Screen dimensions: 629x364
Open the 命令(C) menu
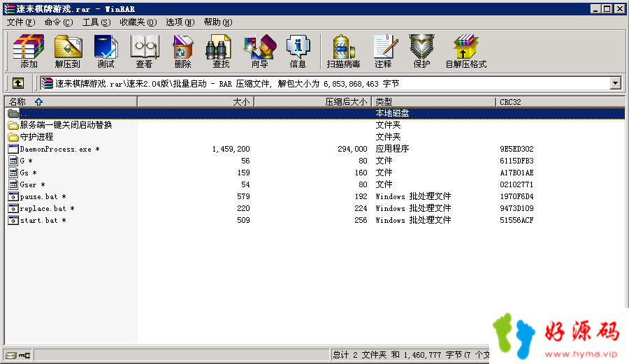59,22
